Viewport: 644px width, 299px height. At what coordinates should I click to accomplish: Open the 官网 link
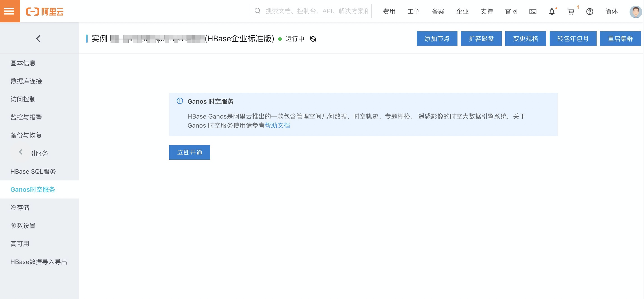511,12
